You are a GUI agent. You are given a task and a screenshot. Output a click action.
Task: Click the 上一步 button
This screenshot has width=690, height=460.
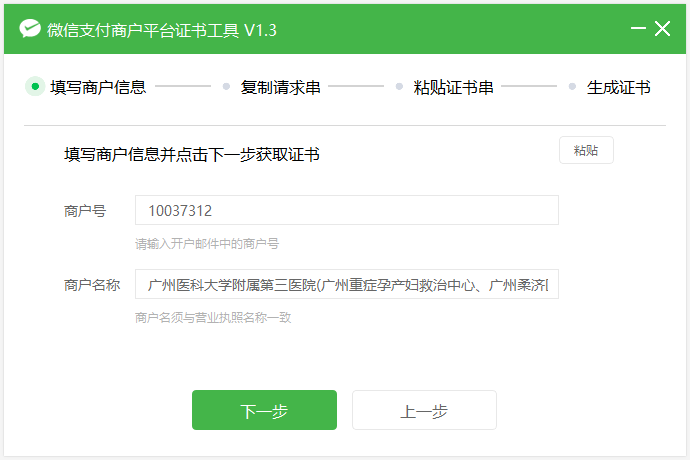pyautogui.click(x=424, y=410)
